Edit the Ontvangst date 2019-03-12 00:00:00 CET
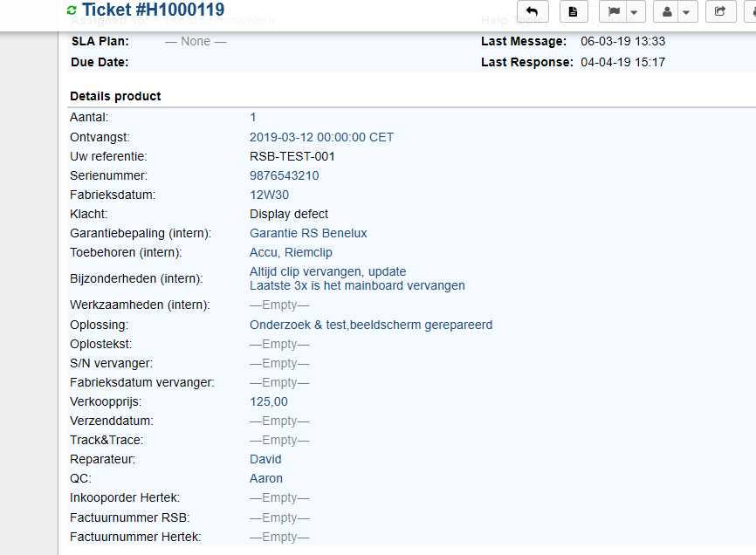The image size is (756, 555). (321, 137)
